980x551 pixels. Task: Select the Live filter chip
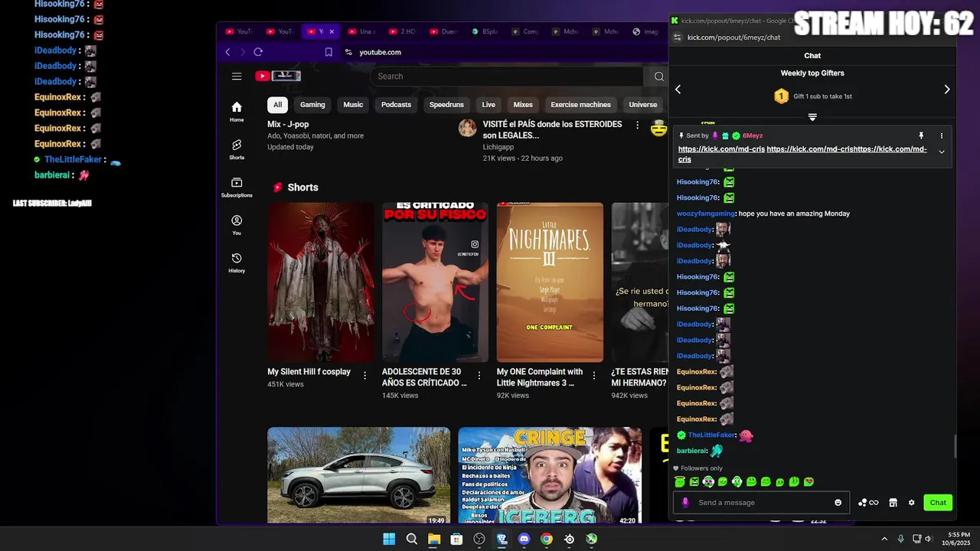(x=488, y=105)
